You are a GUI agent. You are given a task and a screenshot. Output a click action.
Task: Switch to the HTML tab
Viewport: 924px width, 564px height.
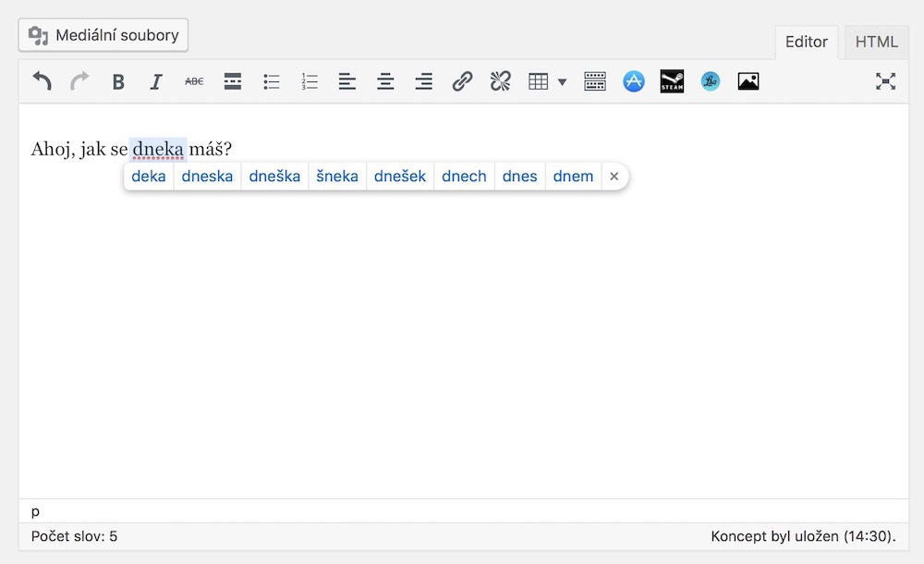point(876,42)
